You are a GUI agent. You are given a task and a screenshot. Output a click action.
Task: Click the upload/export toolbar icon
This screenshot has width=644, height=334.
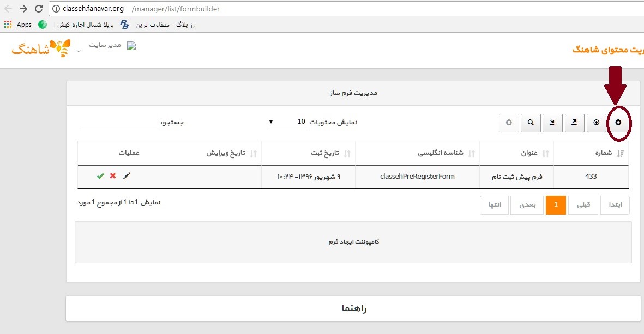click(x=574, y=123)
